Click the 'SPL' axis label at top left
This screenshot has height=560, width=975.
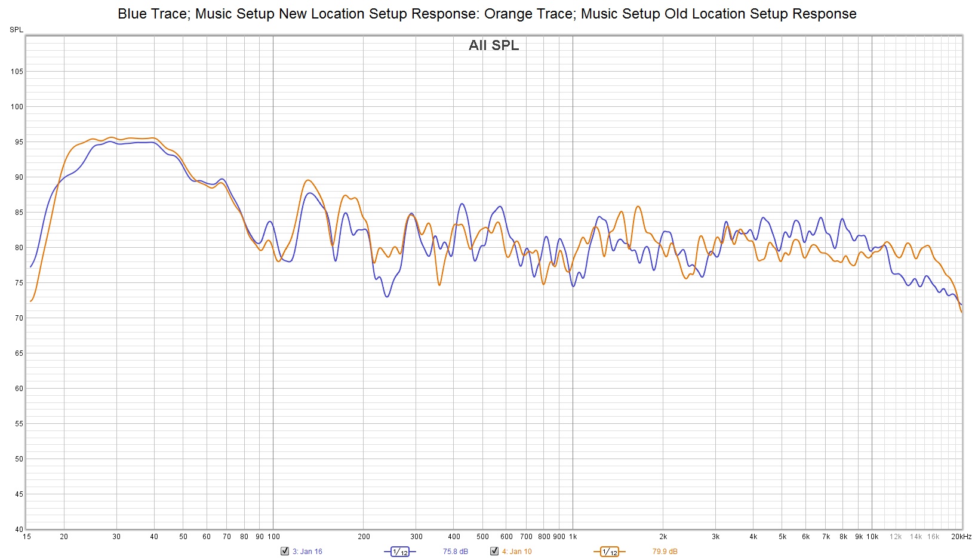(16, 30)
